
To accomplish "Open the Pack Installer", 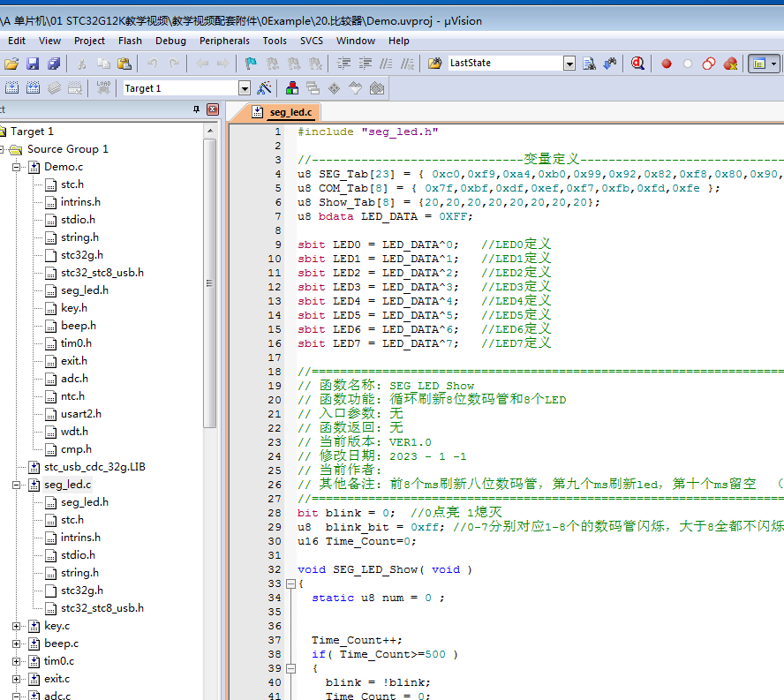I will pos(376,88).
